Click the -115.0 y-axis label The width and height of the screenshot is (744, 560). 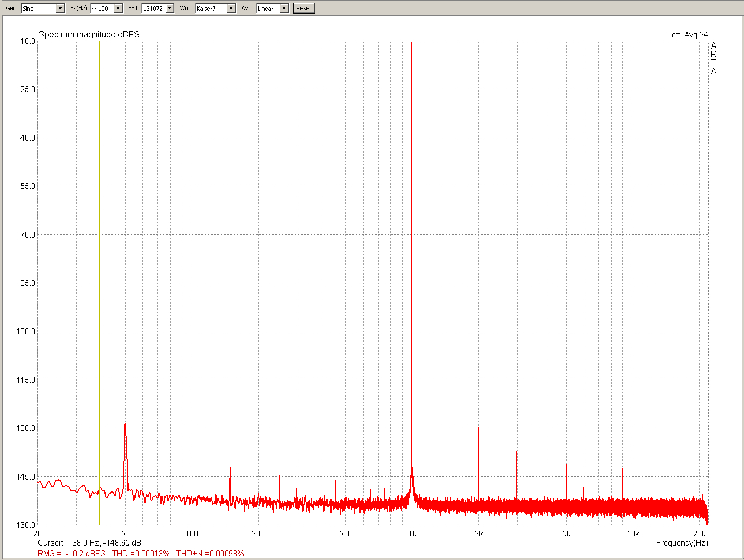coord(24,380)
